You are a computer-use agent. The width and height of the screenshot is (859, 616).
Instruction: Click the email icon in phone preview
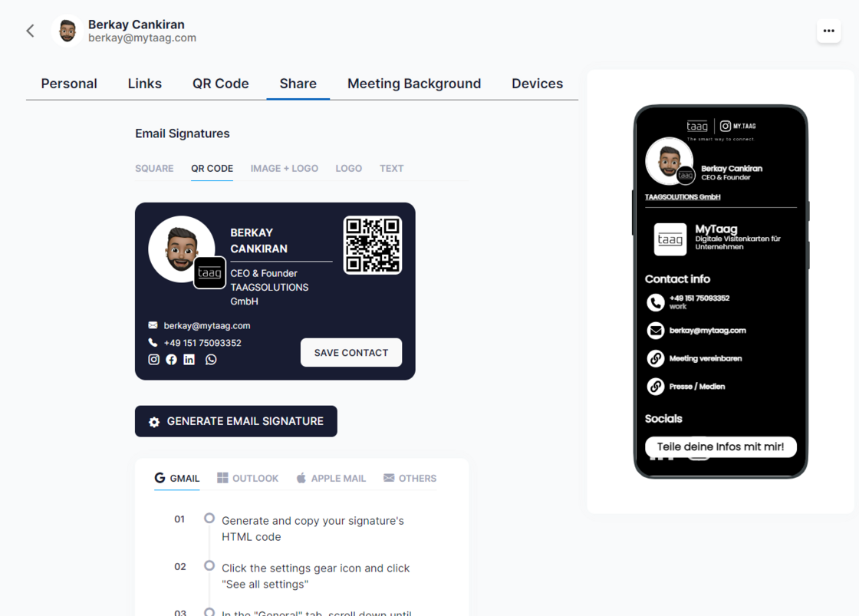pyautogui.click(x=655, y=331)
